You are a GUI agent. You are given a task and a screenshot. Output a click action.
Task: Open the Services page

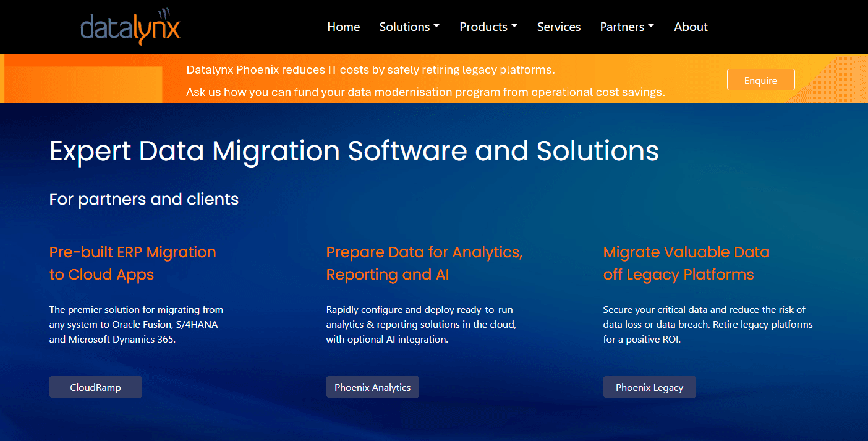tap(558, 27)
